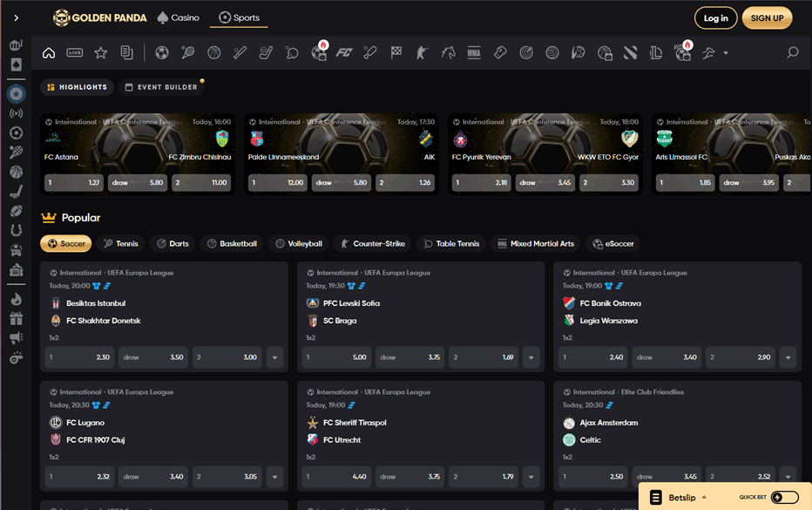
Task: Select the checkered racing flag icon
Action: (396, 53)
